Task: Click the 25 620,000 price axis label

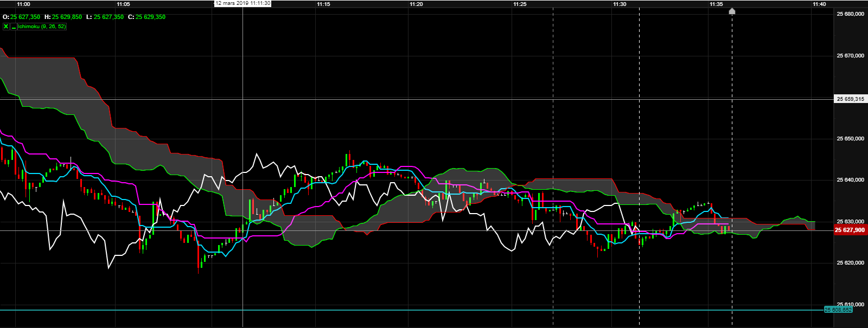Action: pyautogui.click(x=850, y=263)
